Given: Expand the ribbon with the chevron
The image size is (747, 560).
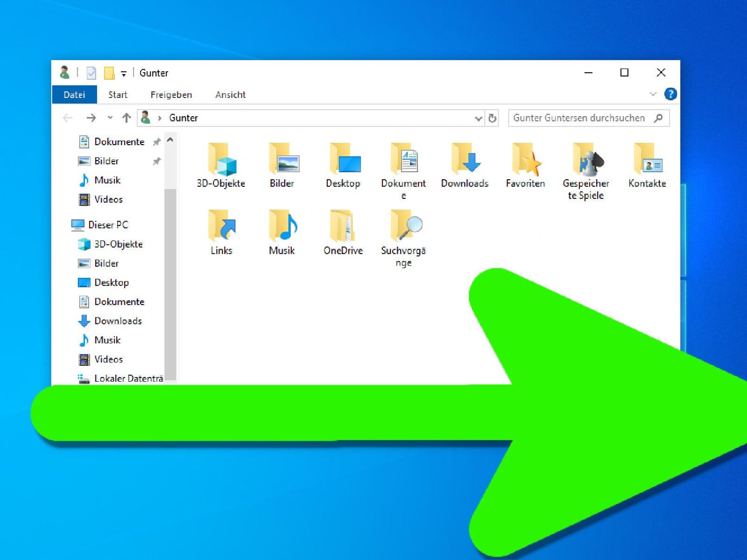Looking at the screenshot, I should pos(653,94).
